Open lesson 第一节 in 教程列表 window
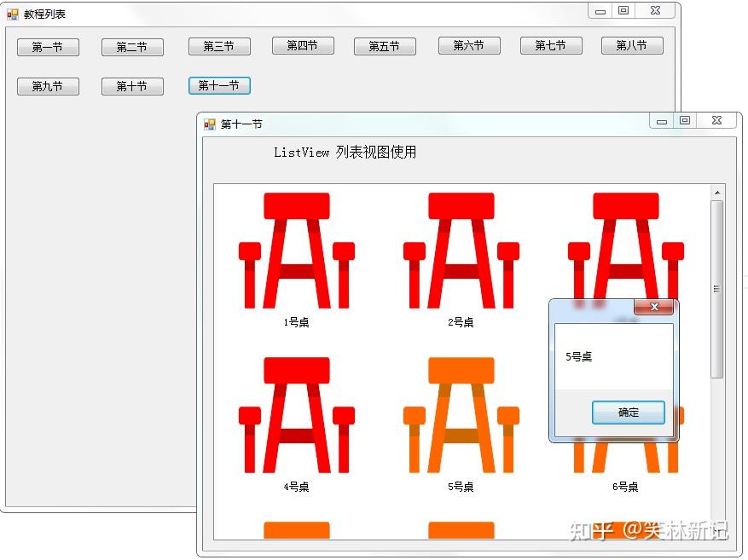 click(x=48, y=47)
